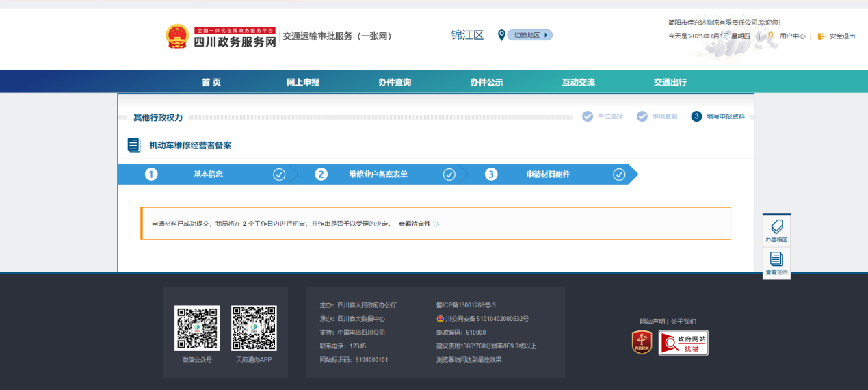The height and width of the screenshot is (390, 868).
Task: Click the 其他行政权力 heading text
Action: 158,118
